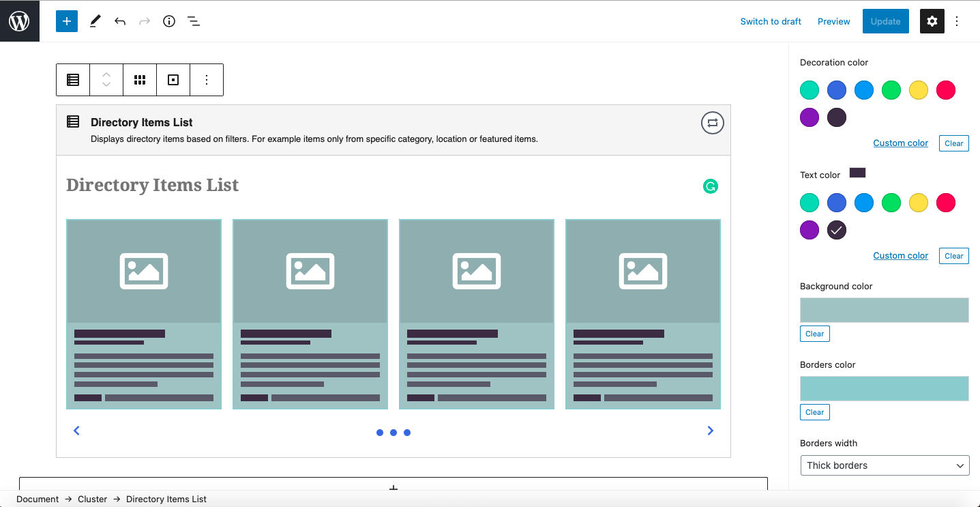The height and width of the screenshot is (507, 980).
Task: Click the green Grammarly icon
Action: (x=711, y=186)
